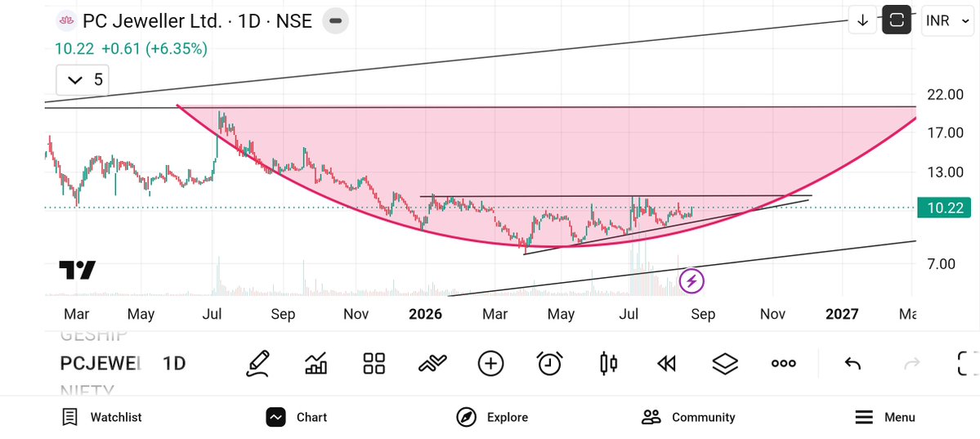
Task: Open more options three-dots icon
Action: [783, 363]
